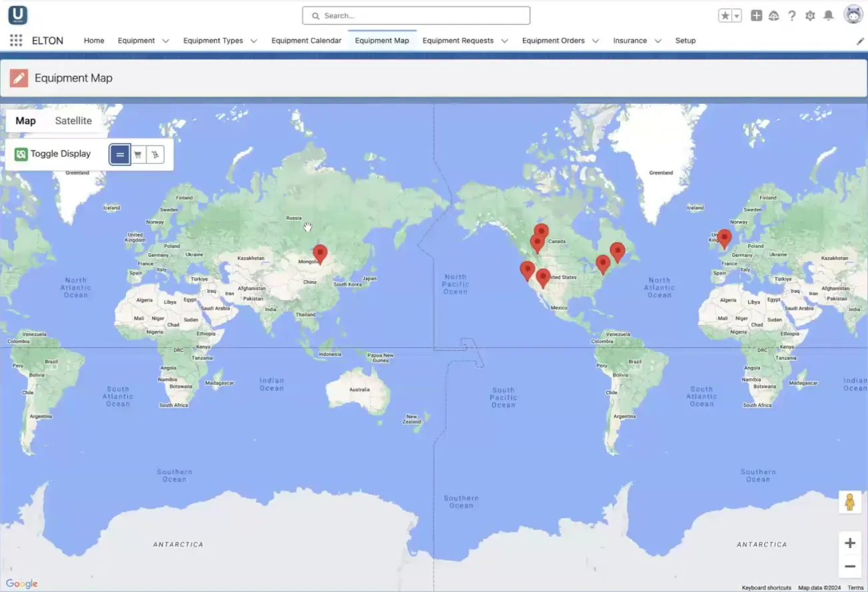Click the U app logo

pos(18,15)
